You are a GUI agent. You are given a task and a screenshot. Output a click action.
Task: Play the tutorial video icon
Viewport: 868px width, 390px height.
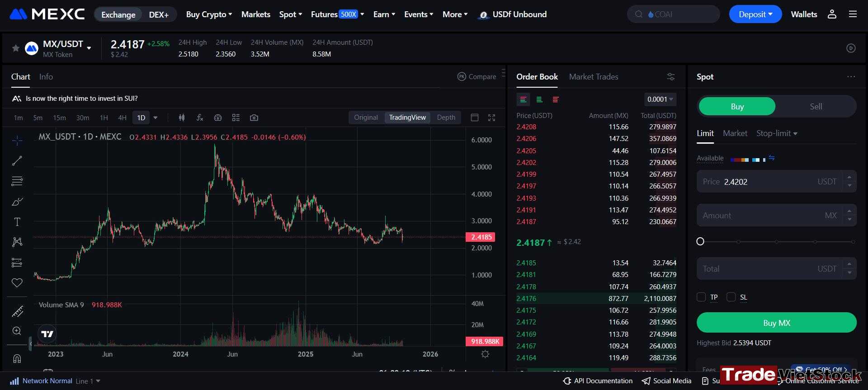click(851, 48)
